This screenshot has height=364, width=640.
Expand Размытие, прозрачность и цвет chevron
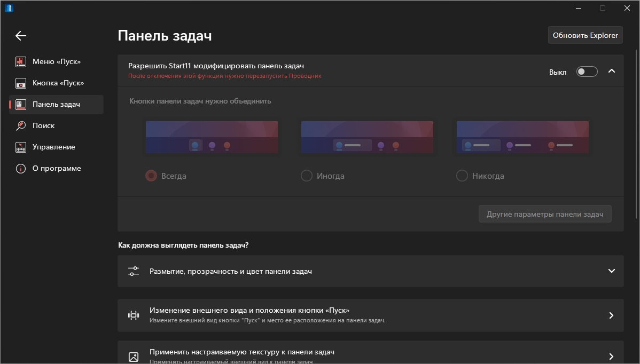(612, 271)
